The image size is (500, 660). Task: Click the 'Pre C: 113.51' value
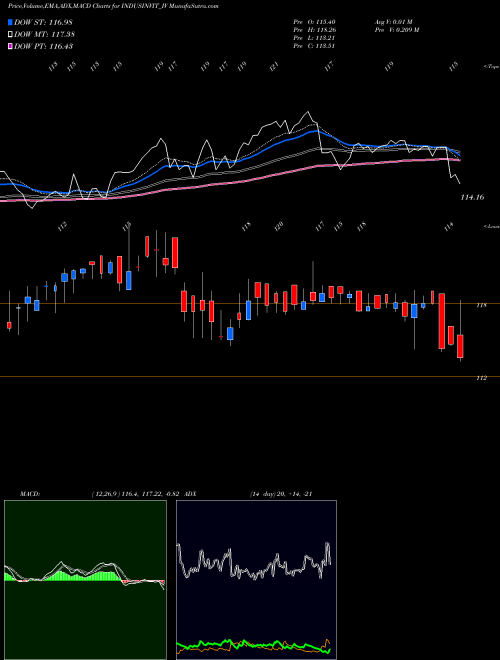tap(314, 46)
